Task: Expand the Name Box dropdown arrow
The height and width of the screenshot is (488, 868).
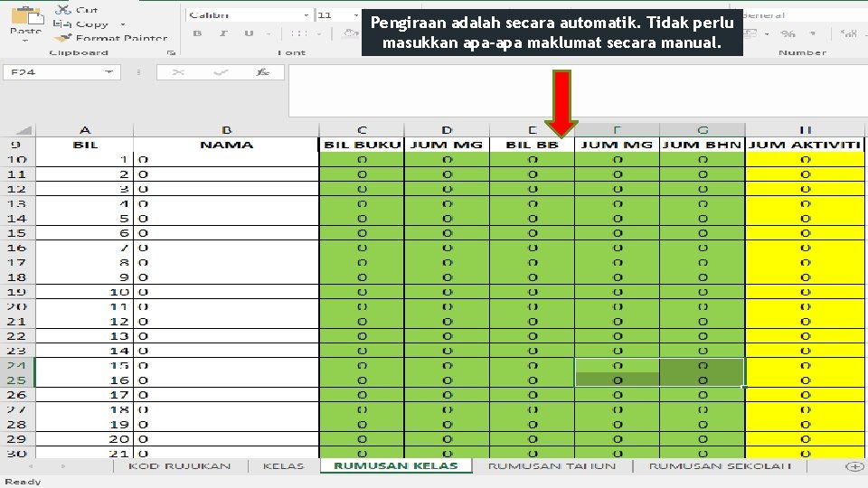Action: click(x=108, y=72)
